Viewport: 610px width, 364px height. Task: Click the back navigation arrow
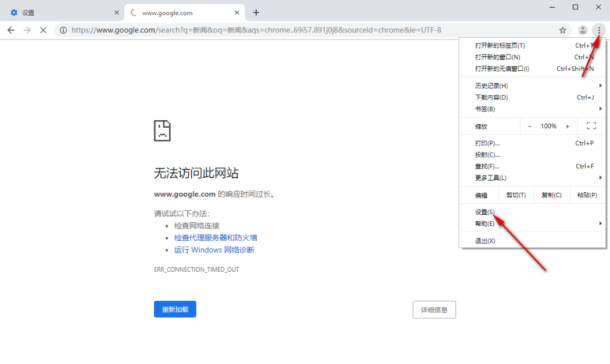pyautogui.click(x=11, y=30)
